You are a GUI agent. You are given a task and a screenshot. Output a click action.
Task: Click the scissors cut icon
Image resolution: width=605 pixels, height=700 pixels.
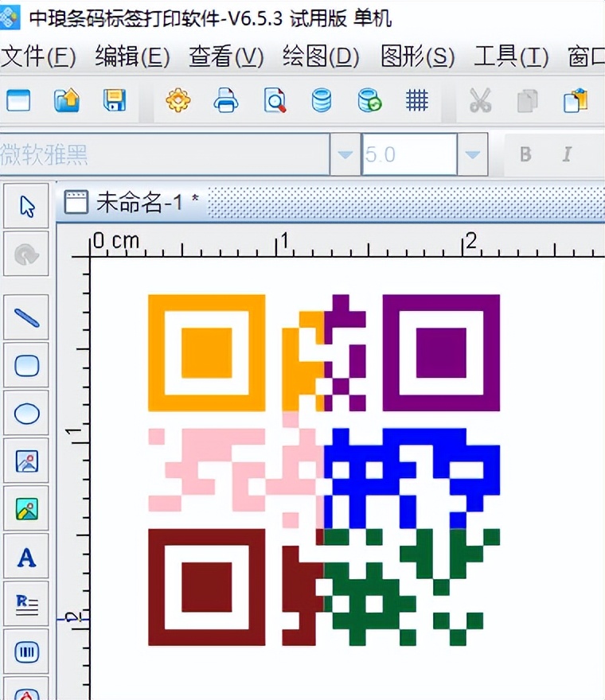[x=480, y=100]
